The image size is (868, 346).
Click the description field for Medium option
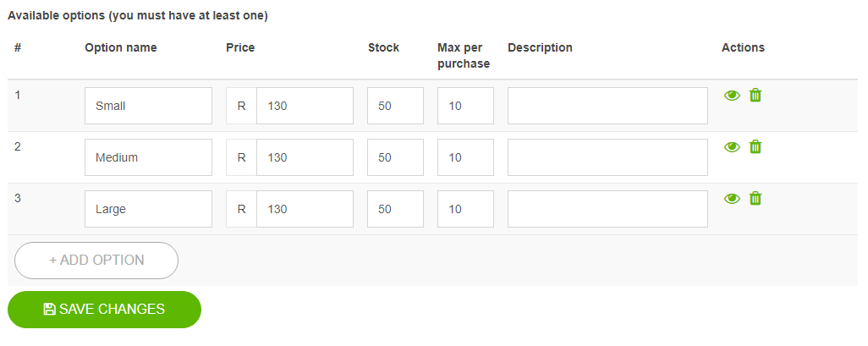click(x=607, y=157)
